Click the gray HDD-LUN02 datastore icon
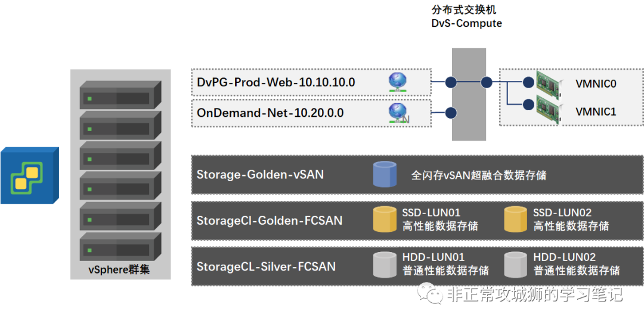Image resolution: width=644 pixels, height=323 pixels. pyautogui.click(x=515, y=265)
